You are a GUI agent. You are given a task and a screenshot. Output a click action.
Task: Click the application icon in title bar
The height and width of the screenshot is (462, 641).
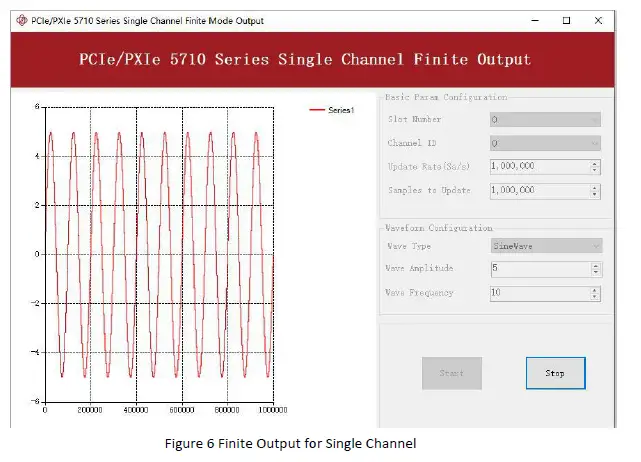22,20
